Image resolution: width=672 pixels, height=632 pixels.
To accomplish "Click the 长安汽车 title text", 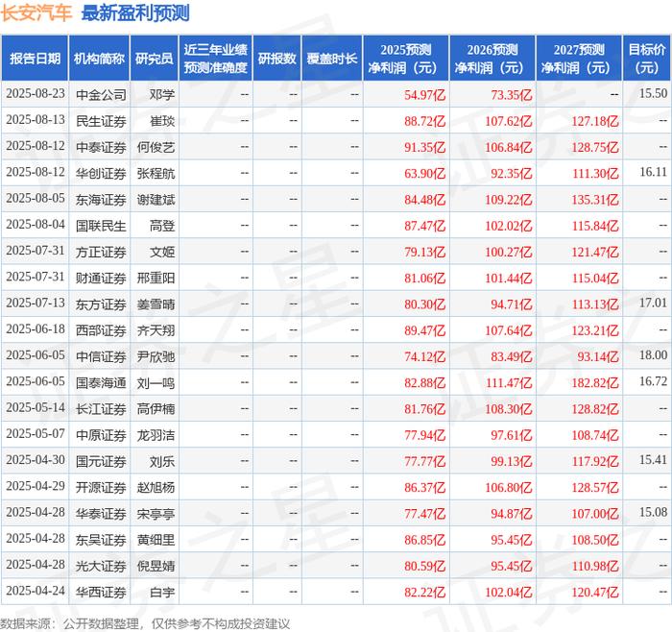I will click(36, 12).
